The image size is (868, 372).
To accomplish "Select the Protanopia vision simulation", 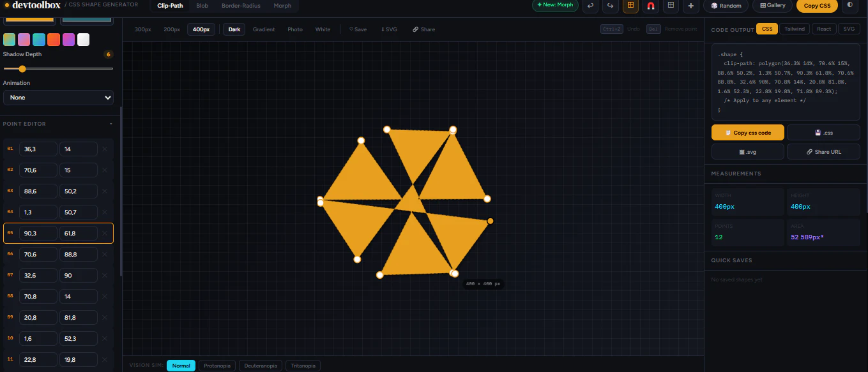I will click(218, 366).
